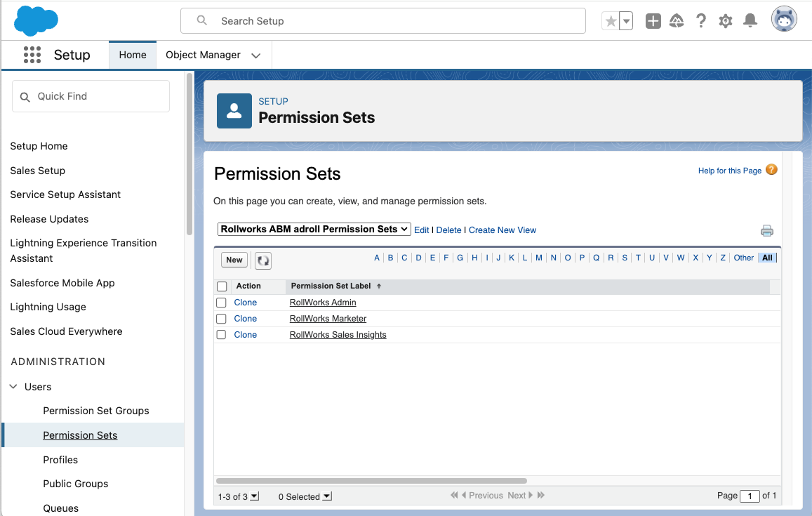This screenshot has height=516, width=812.
Task: Open the favorites list dropdown arrow
Action: point(626,21)
